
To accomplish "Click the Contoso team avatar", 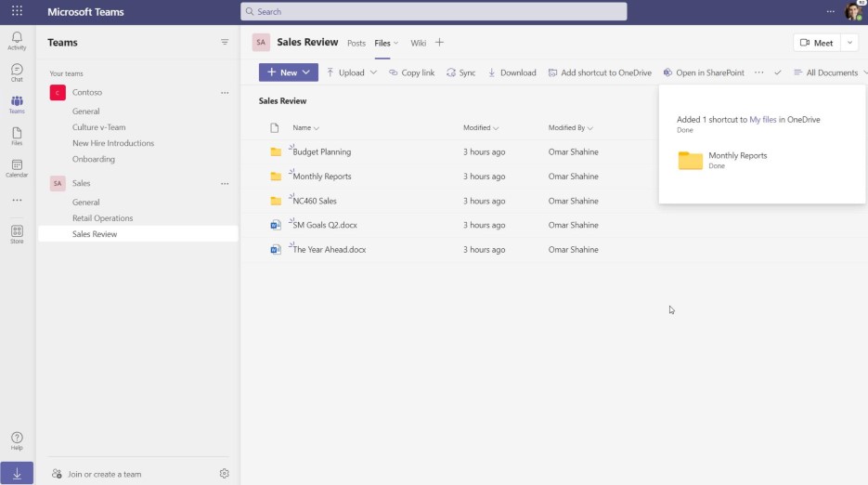I will [x=58, y=93].
